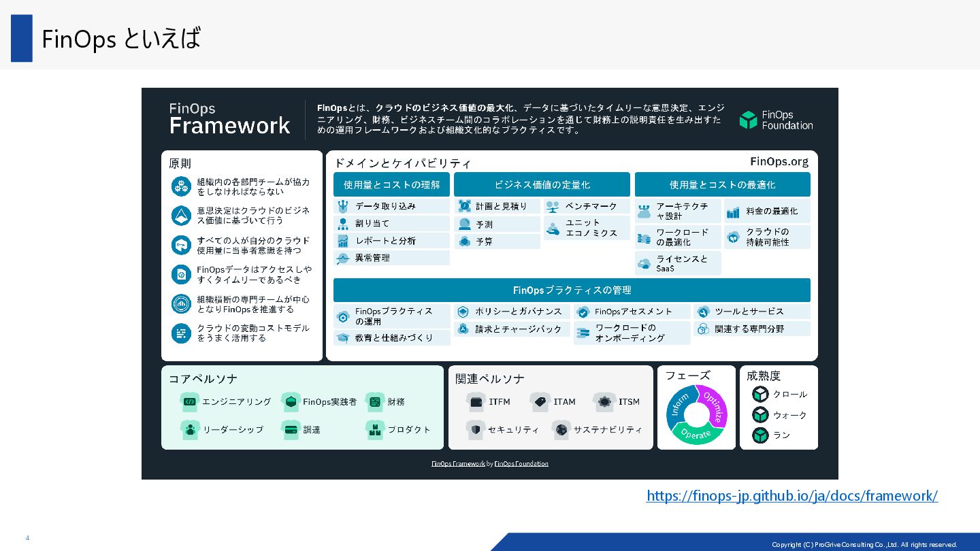Click the 関連ペルソナ heading
This screenshot has height=551, width=980.
click(490, 379)
